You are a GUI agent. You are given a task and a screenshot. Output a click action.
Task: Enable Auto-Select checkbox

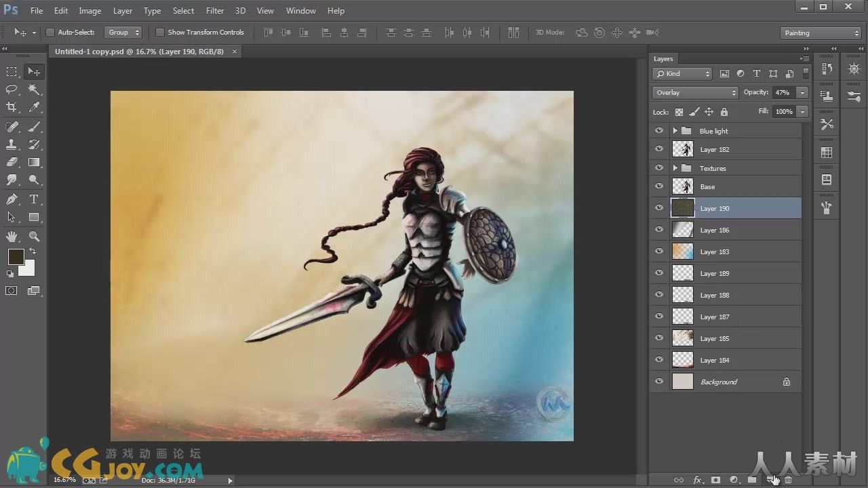[x=50, y=32]
